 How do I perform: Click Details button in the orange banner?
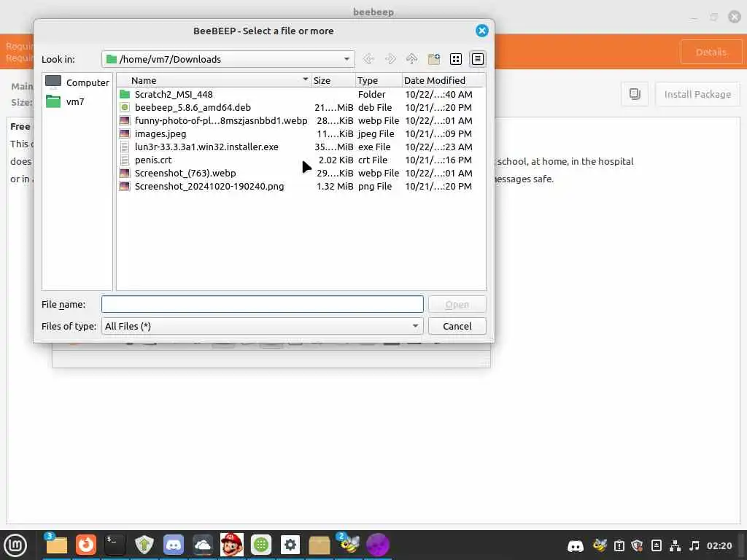[711, 52]
